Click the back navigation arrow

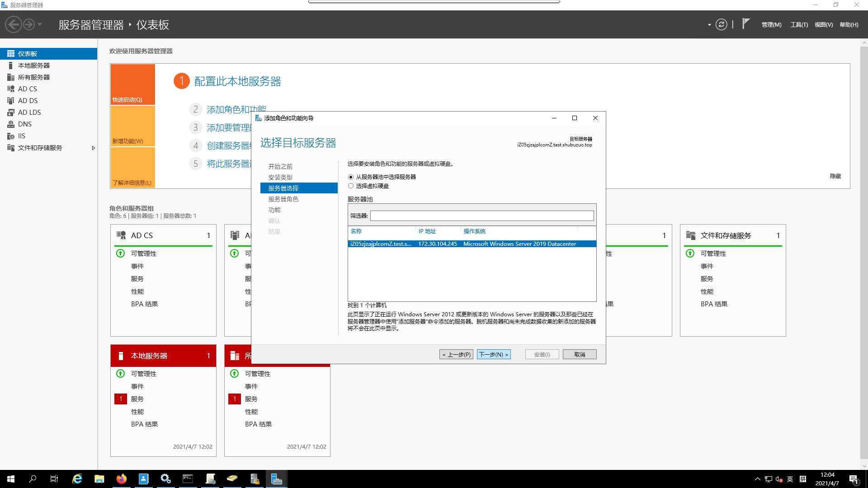(14, 24)
